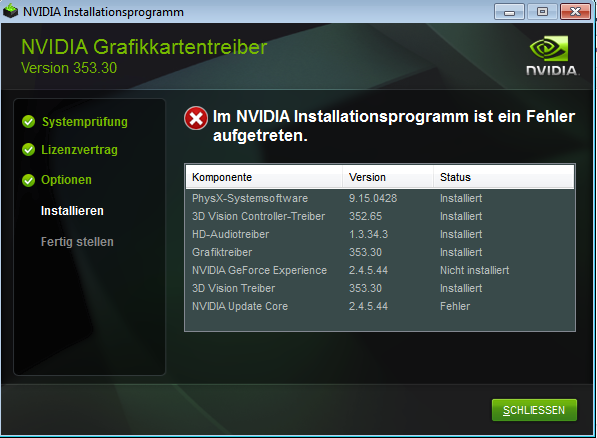Click the Nicht installiert status
Screen dimensions: 597x438
474,270
